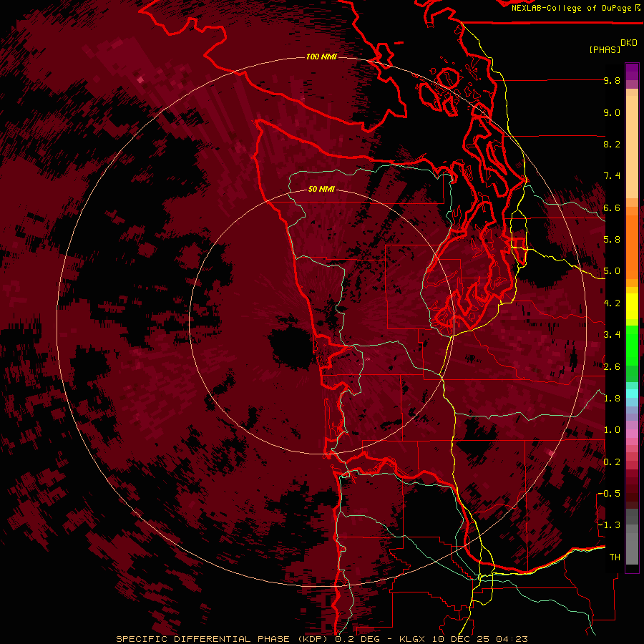Click the -0.5 scale value
The image size is (644, 644).
pos(609,494)
